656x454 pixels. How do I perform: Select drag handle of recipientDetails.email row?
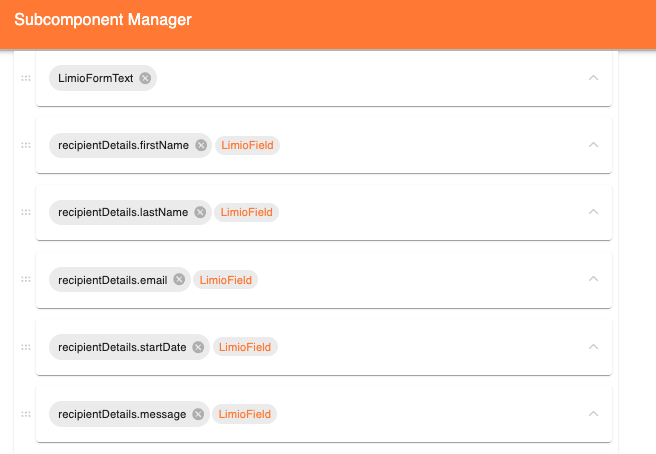(26, 279)
